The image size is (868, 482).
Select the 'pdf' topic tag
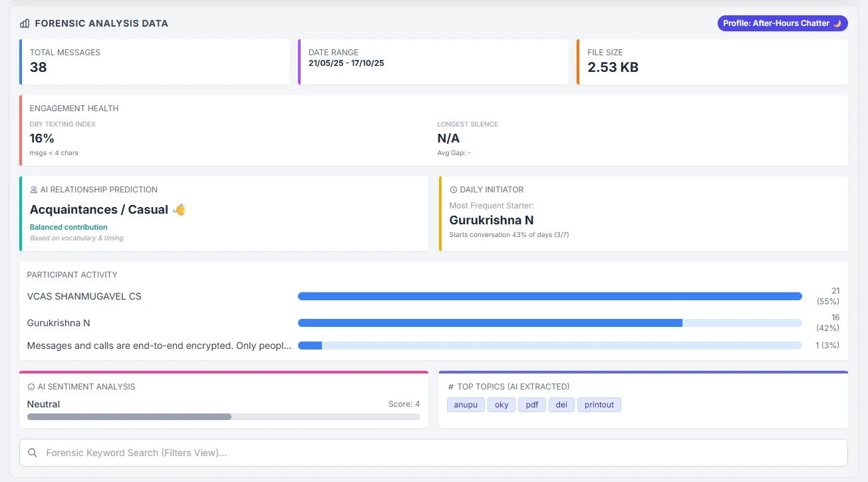pos(532,405)
